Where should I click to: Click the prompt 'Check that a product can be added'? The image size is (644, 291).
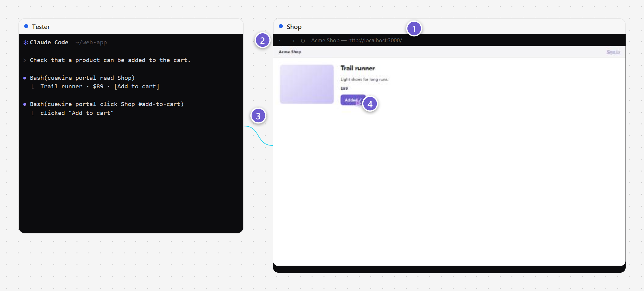click(110, 60)
